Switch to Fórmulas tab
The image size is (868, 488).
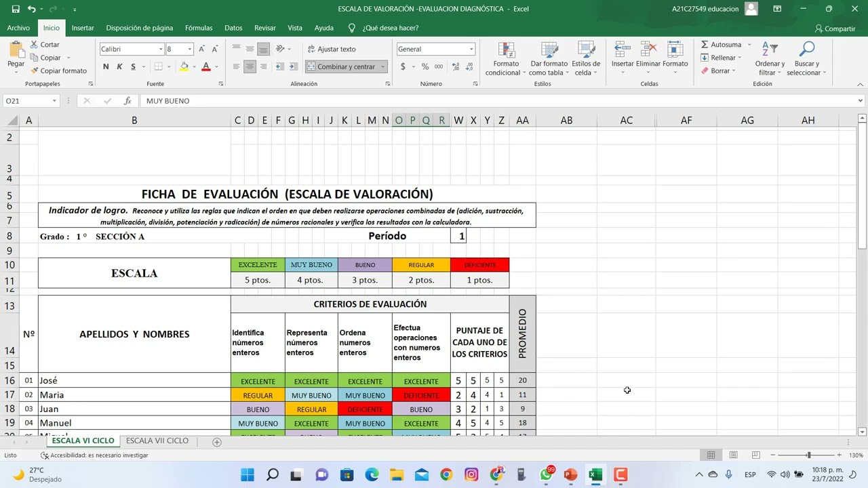199,28
